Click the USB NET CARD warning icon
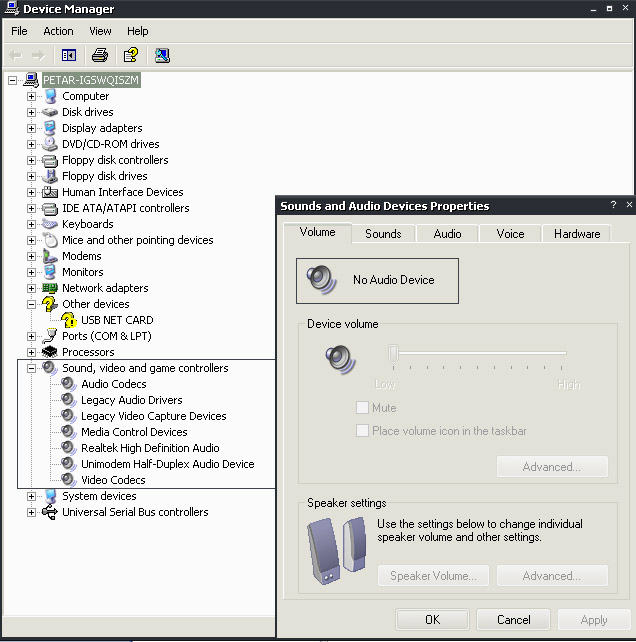The image size is (636, 642). (x=69, y=320)
